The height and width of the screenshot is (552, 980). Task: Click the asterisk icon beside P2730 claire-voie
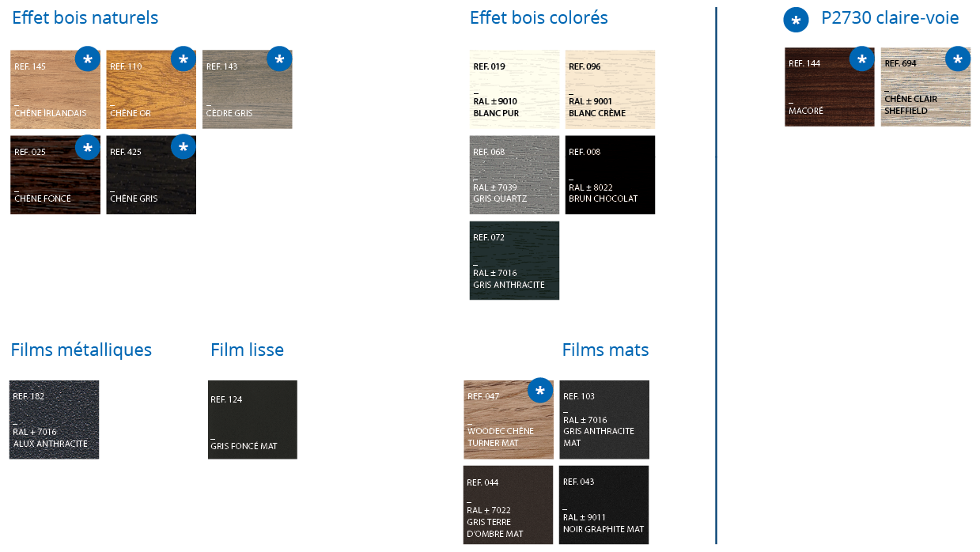pyautogui.click(x=796, y=20)
